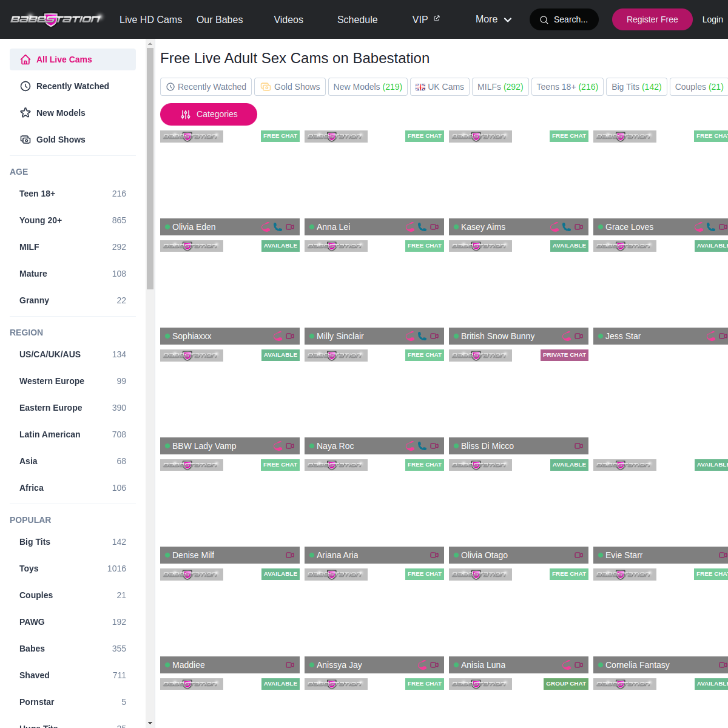Click the sidebar scrollbar down arrow
This screenshot has height=728, width=728.
[x=150, y=723]
